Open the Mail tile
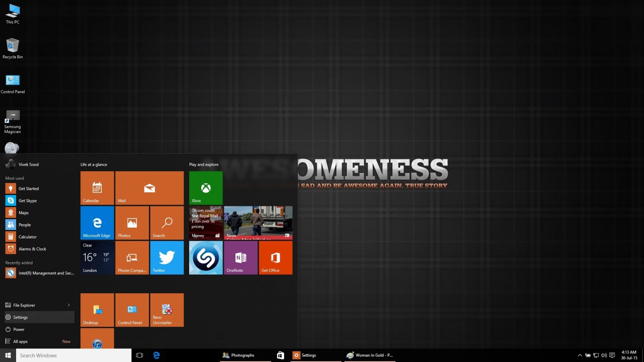The image size is (644, 362). point(149,188)
